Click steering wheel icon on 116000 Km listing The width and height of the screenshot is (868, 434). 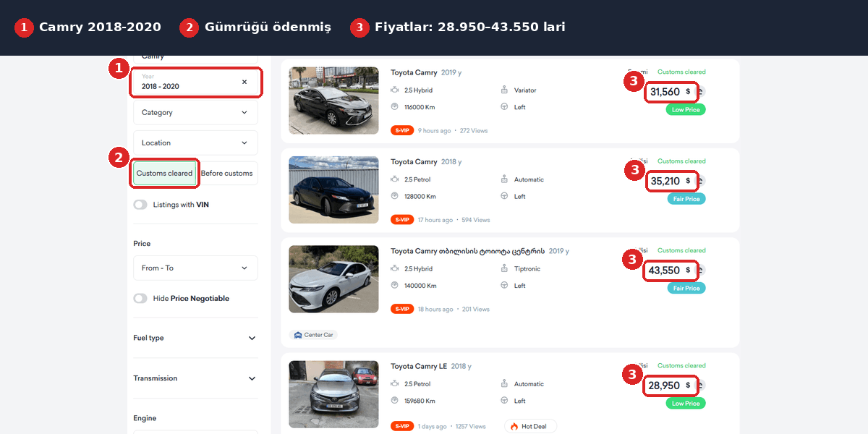point(504,107)
